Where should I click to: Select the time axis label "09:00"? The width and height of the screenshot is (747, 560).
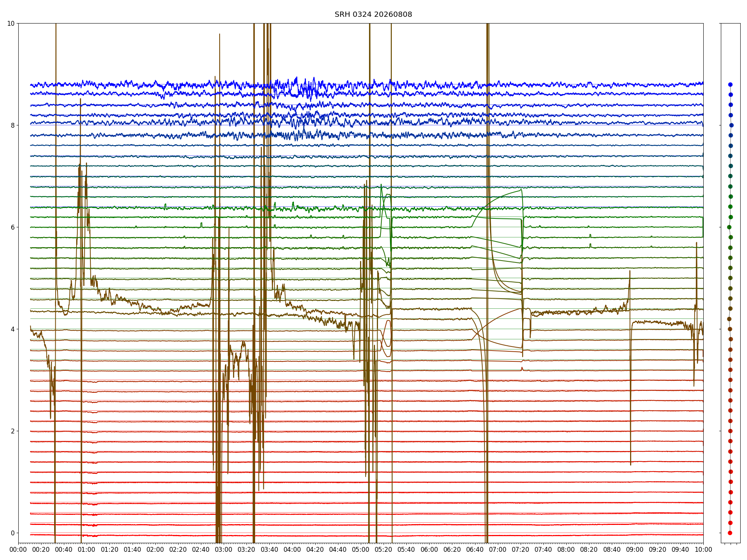point(635,550)
